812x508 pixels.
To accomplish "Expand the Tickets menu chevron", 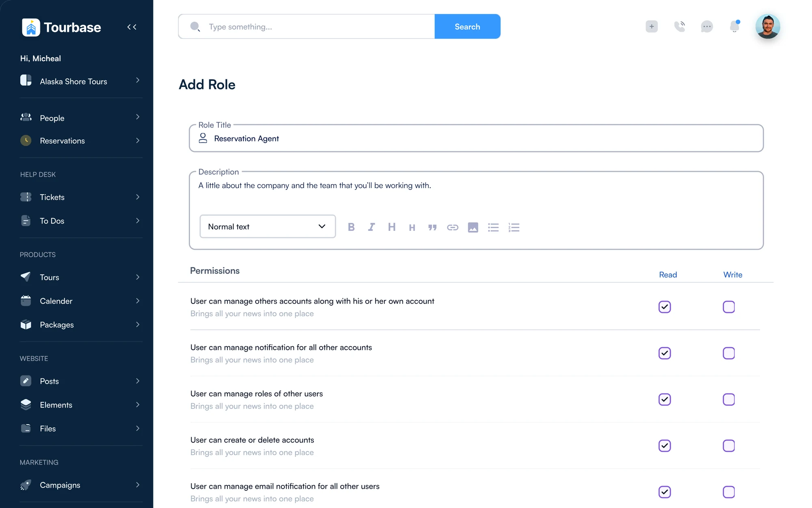I will coord(138,197).
